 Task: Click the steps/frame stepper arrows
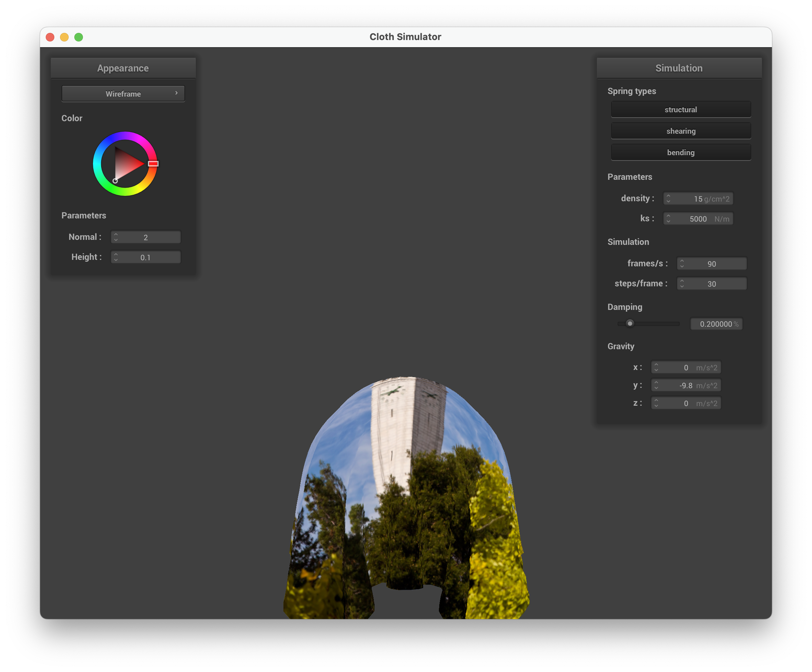point(682,283)
